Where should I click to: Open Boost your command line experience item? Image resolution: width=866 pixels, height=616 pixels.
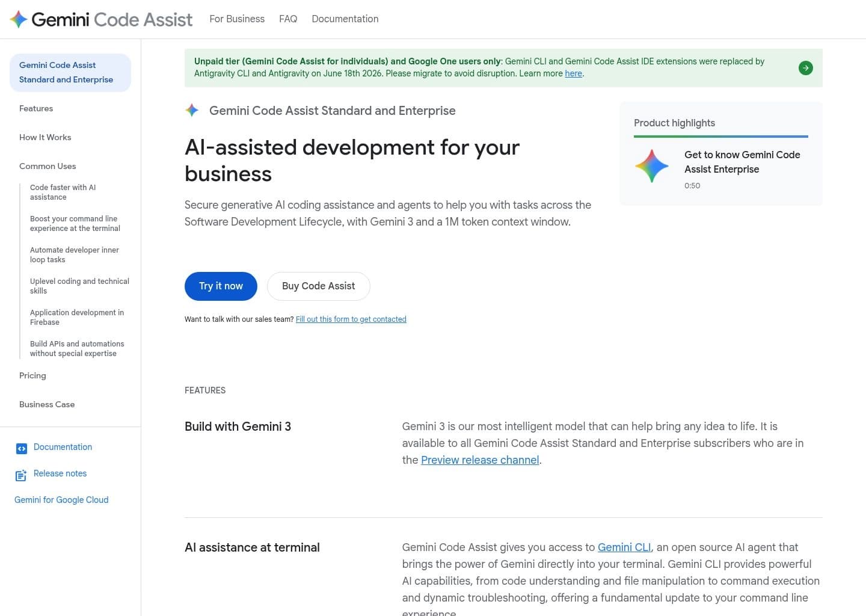pyautogui.click(x=75, y=224)
